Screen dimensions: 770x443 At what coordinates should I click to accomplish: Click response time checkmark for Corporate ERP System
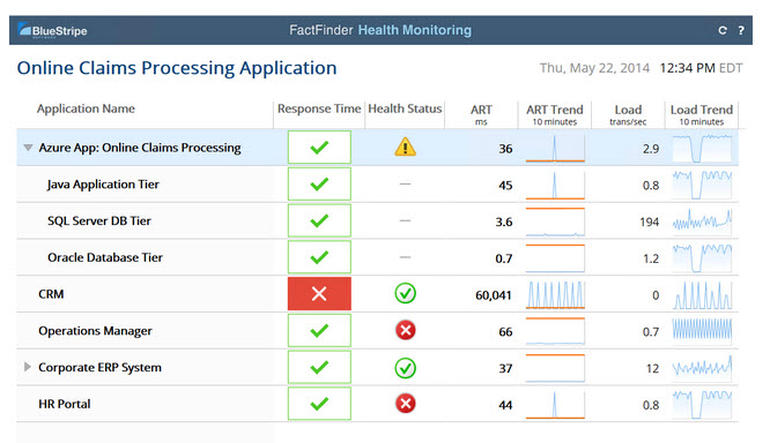[319, 367]
